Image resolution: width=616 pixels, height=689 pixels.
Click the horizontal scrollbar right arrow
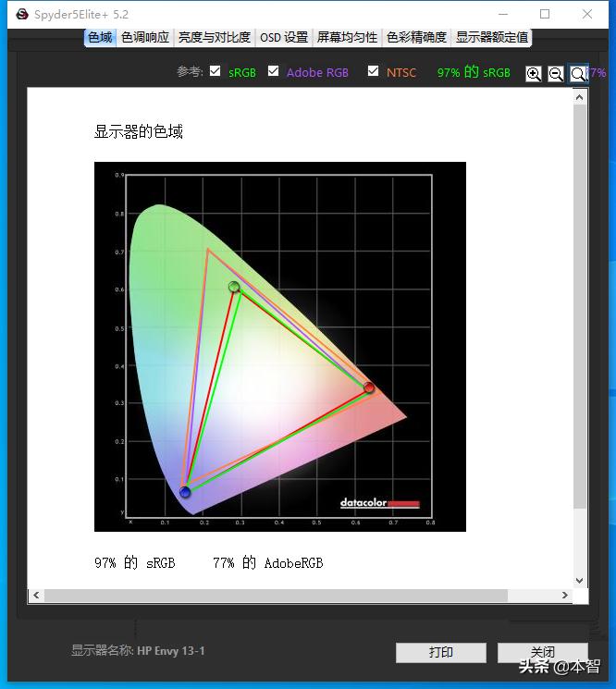click(x=565, y=596)
